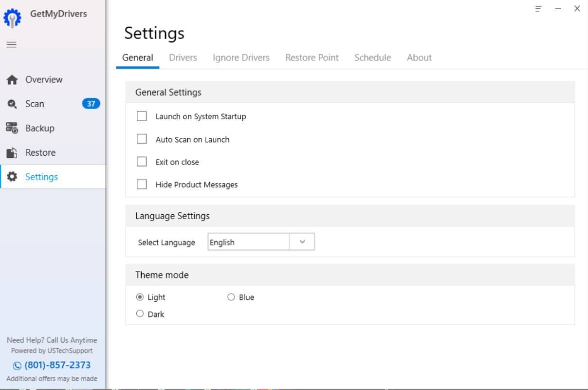Viewport: 588px width, 390px height.
Task: Click the Backup drive icon
Action: (12, 129)
